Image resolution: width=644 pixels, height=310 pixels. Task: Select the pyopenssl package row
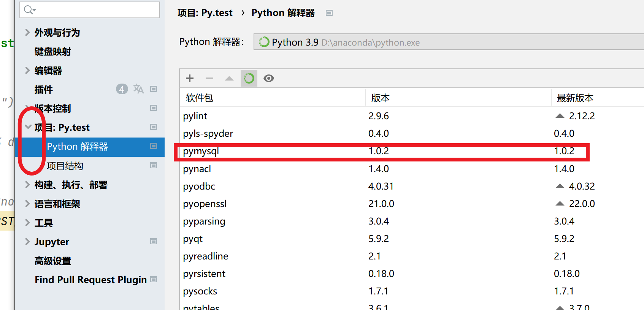(x=412, y=204)
